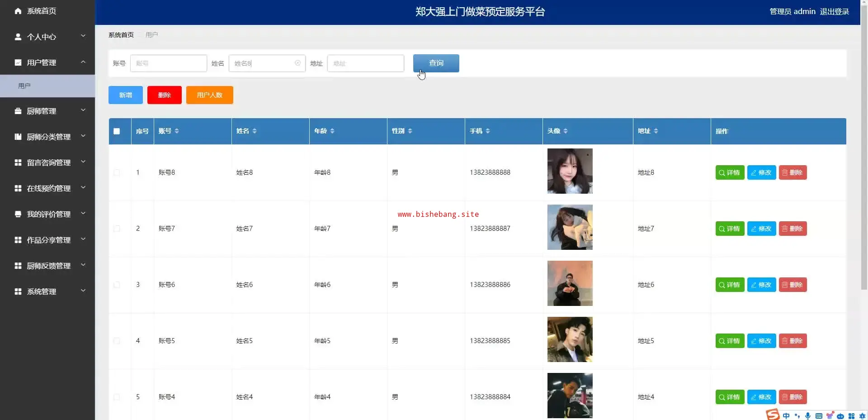Modify the 账号6 row
Viewport: 868px width, 420px height.
coord(761,285)
